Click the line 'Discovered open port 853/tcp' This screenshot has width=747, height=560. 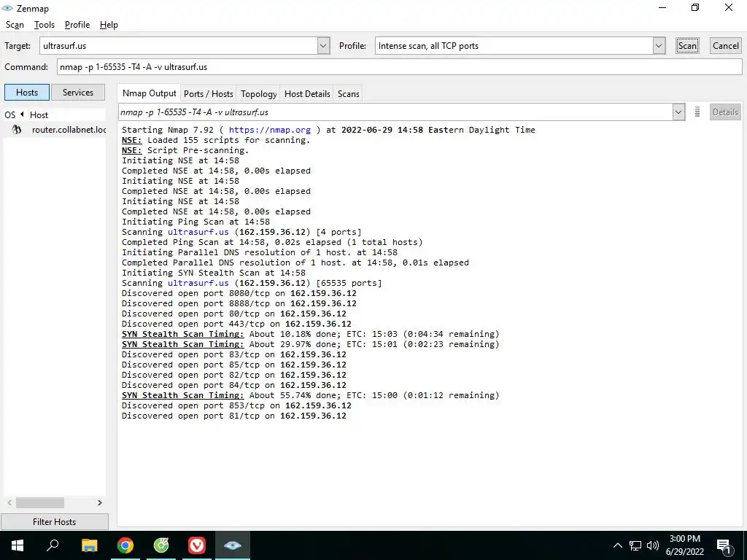[236, 405]
